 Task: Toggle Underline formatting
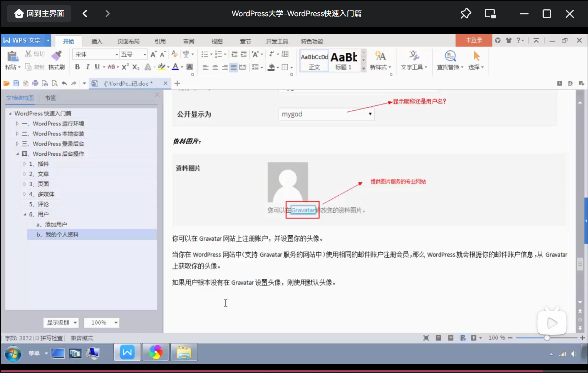coord(97,67)
